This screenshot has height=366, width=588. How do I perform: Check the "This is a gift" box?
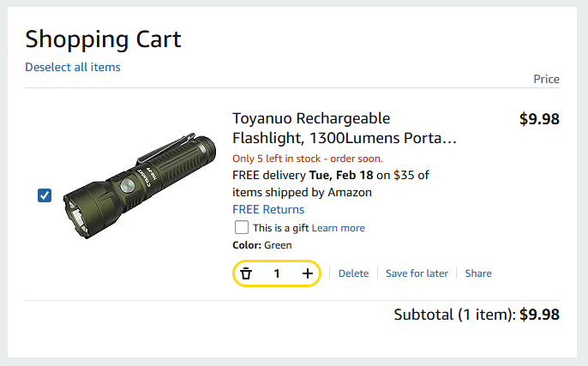[x=242, y=227]
